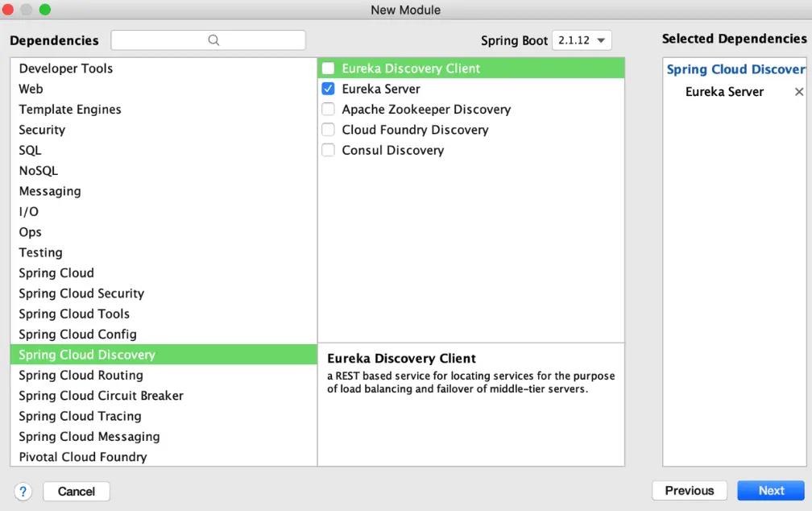Click the Cancel button
The width and height of the screenshot is (812, 511).
76,492
